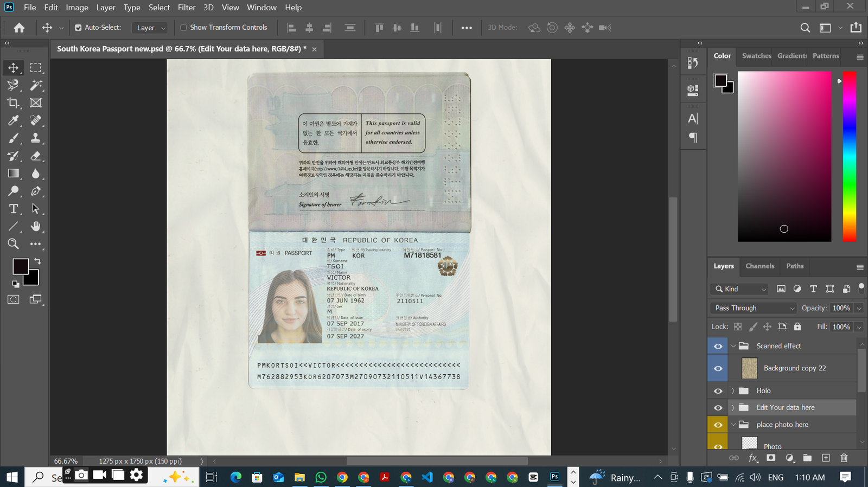This screenshot has width=868, height=487.
Task: Toggle the lock all layer attributes icon
Action: pos(797,326)
